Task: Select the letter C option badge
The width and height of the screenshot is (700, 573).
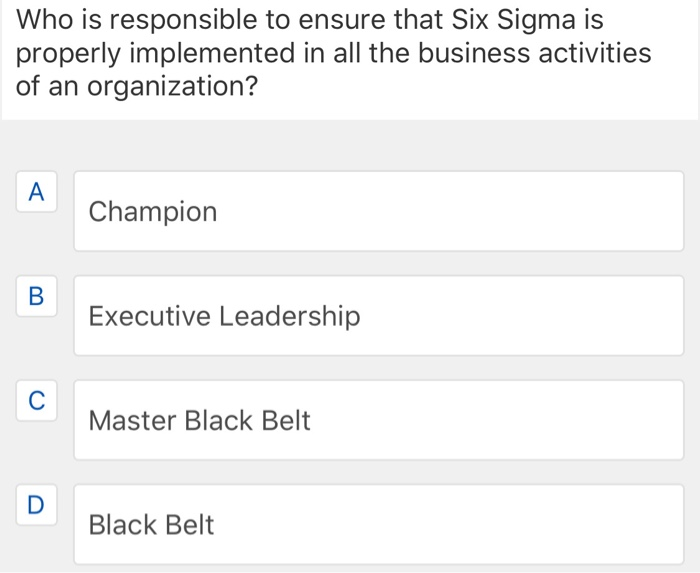Action: 36,401
